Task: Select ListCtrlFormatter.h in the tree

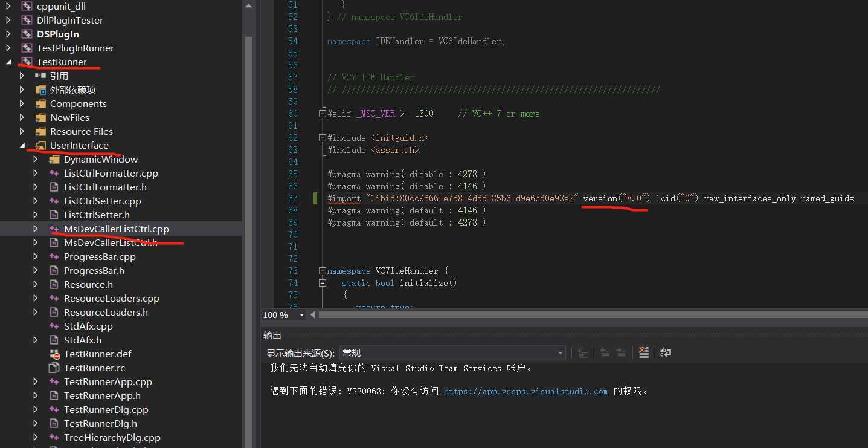Action: [105, 187]
